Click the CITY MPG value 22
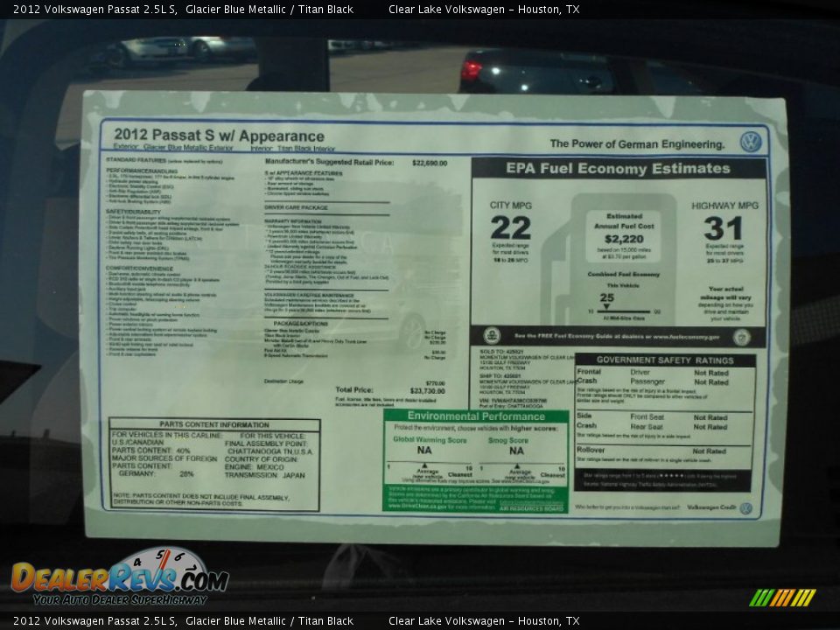This screenshot has height=630, width=840. click(510, 227)
